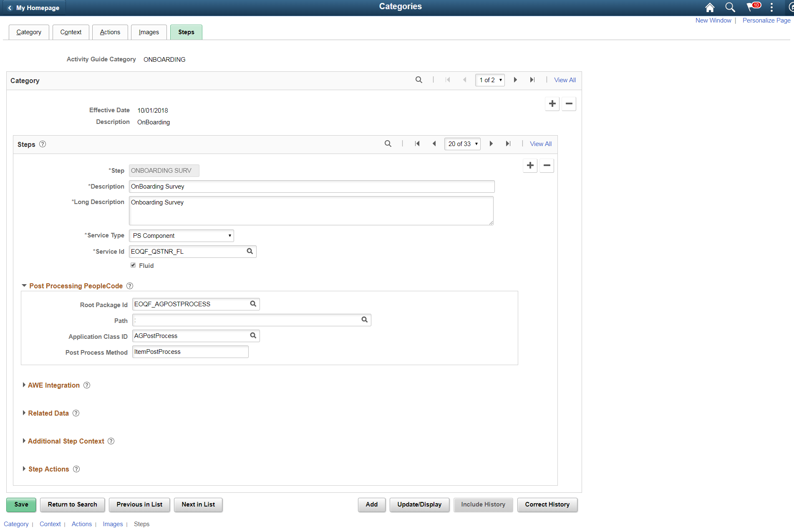The height and width of the screenshot is (532, 794).
Task: Click the Steps help question mark icon
Action: [43, 144]
